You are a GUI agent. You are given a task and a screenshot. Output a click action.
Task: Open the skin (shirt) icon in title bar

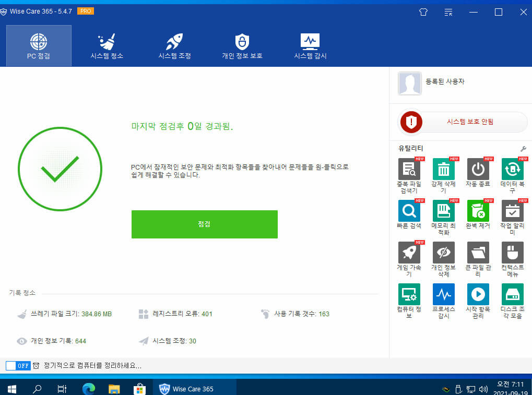tap(423, 12)
